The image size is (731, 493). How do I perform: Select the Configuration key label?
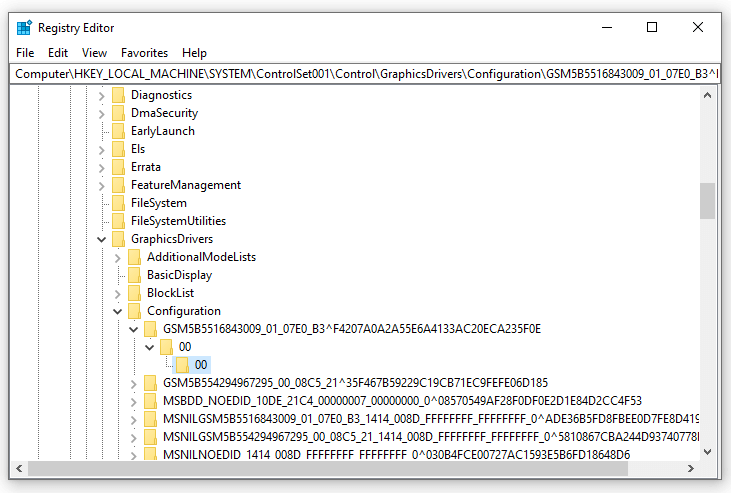[x=184, y=311]
